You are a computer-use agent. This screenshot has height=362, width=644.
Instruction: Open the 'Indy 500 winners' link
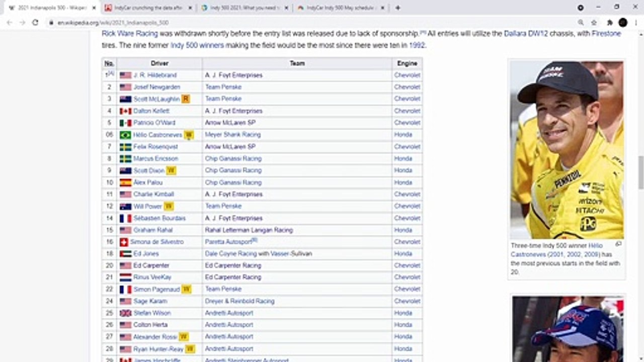pos(197,45)
